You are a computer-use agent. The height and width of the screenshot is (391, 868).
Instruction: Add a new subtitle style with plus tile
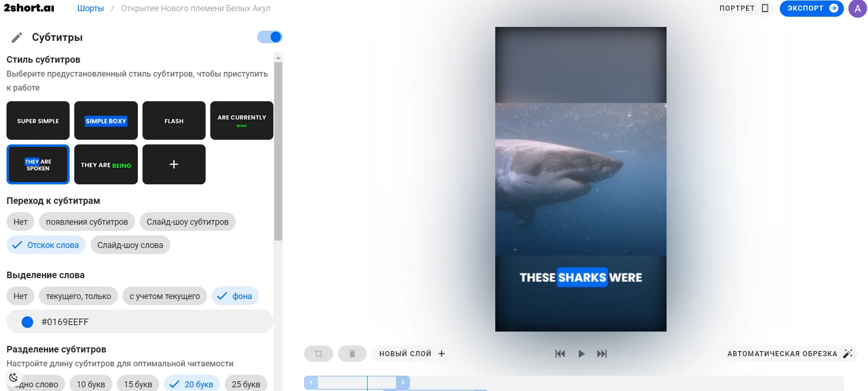(x=174, y=164)
